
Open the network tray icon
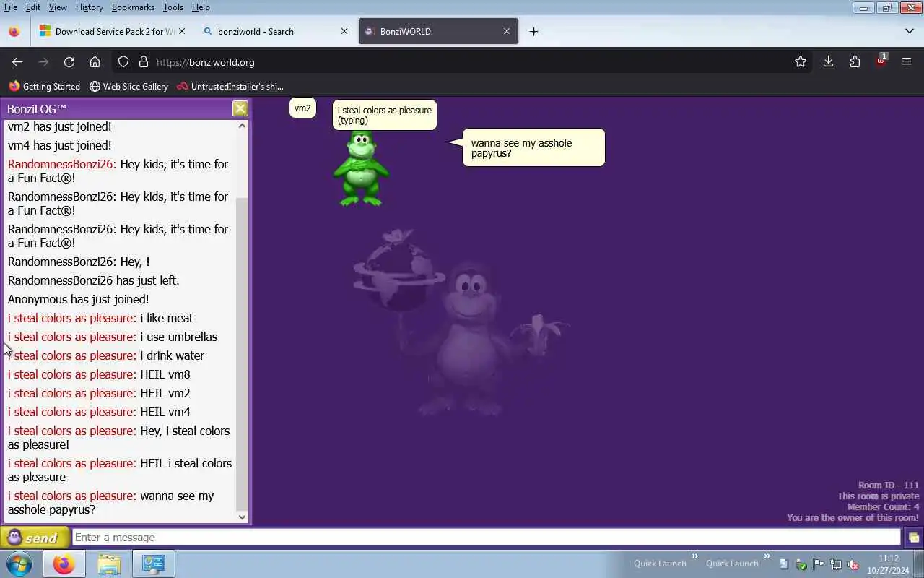(835, 564)
